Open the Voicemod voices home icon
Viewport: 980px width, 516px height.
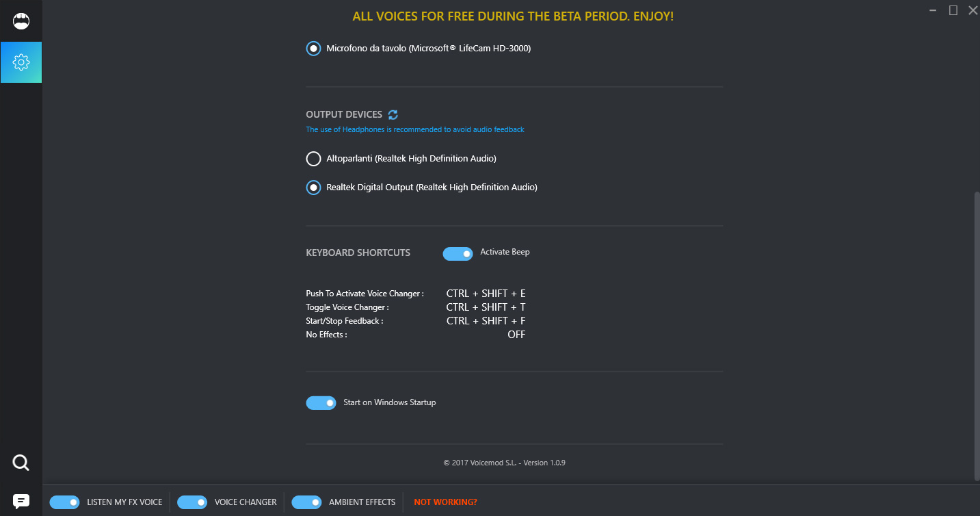point(21,21)
